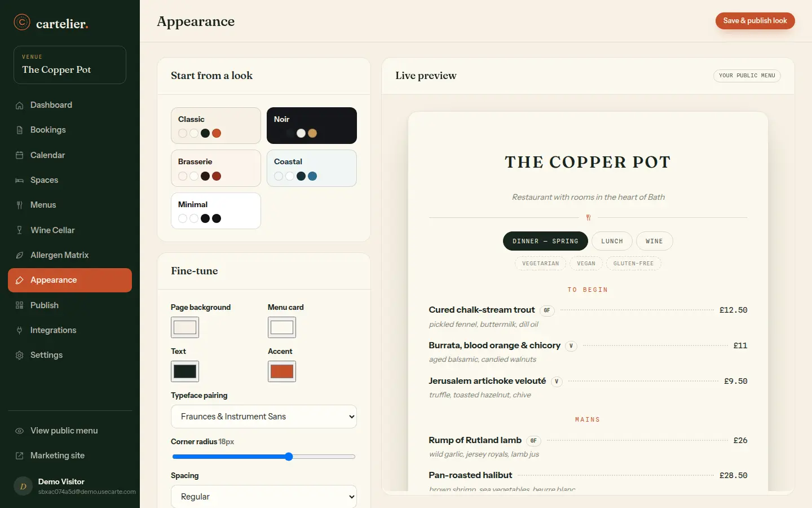Open Dashboard in the sidebar
This screenshot has height=508, width=812.
70,105
